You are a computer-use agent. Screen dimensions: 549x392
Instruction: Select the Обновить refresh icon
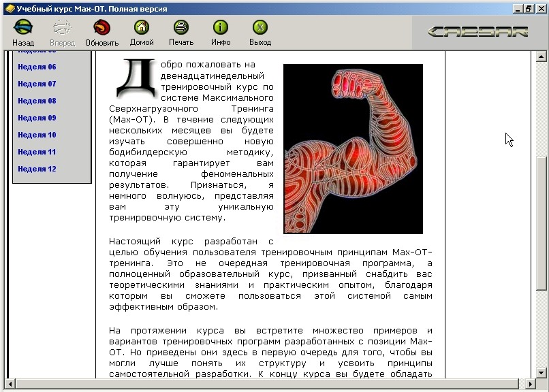[101, 31]
